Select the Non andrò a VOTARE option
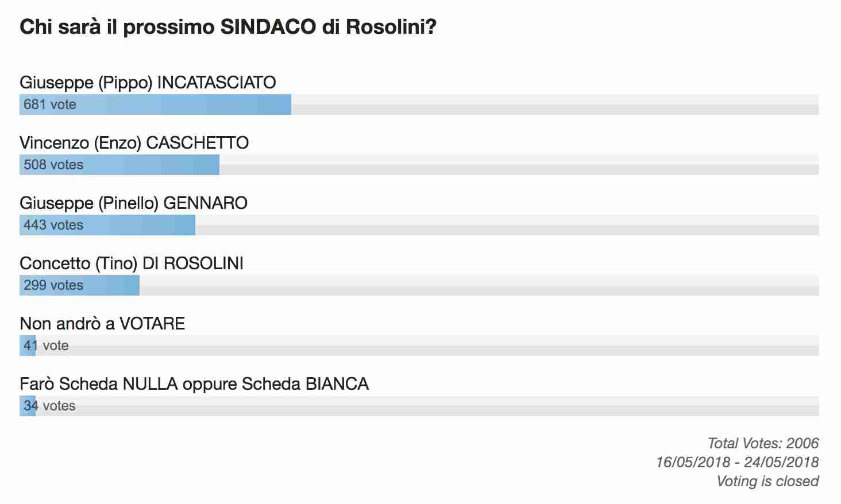 coord(102,324)
